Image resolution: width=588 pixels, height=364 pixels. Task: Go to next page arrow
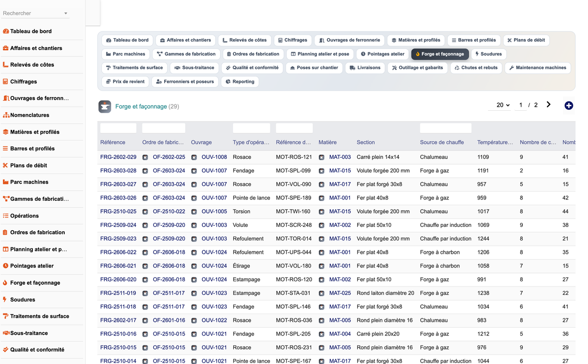click(548, 104)
